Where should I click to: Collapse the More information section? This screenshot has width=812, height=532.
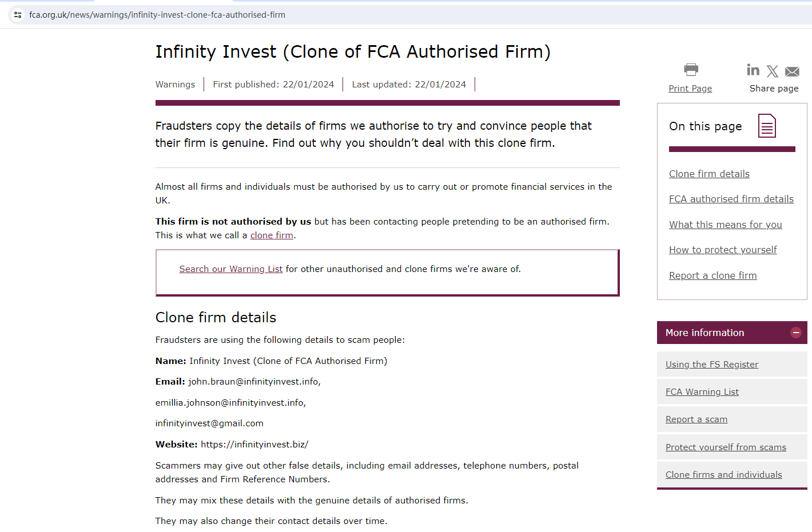point(795,333)
